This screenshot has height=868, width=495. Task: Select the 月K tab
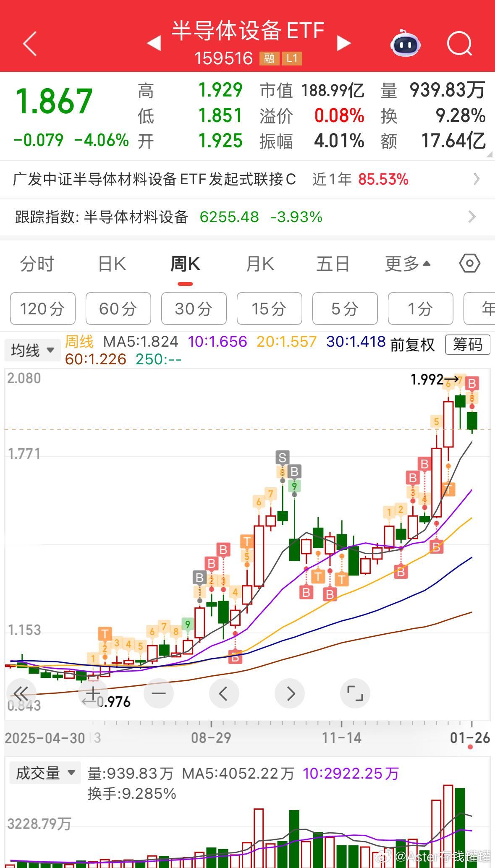260,264
